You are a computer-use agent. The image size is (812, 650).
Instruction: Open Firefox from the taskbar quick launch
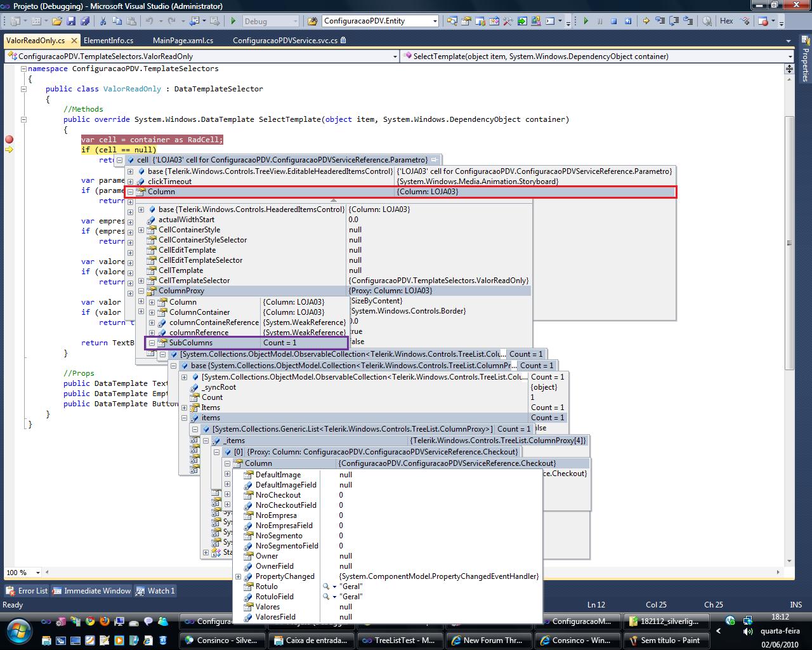point(104,621)
